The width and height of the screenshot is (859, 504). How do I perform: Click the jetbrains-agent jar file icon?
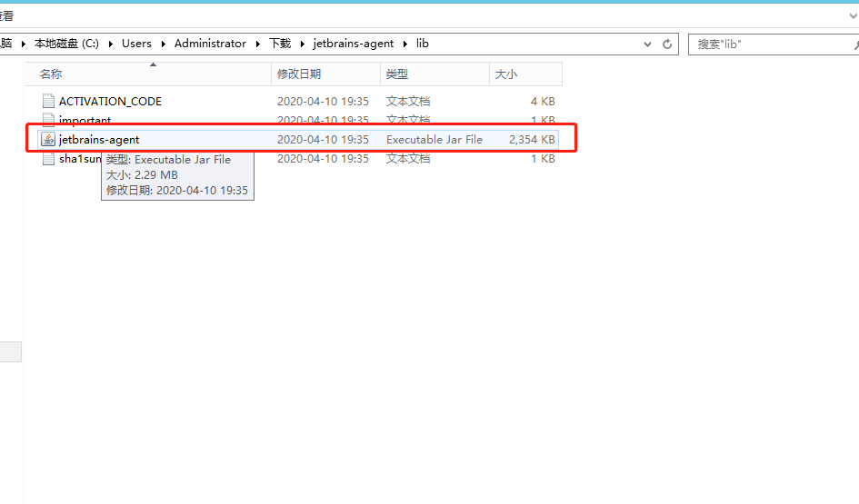click(x=48, y=140)
